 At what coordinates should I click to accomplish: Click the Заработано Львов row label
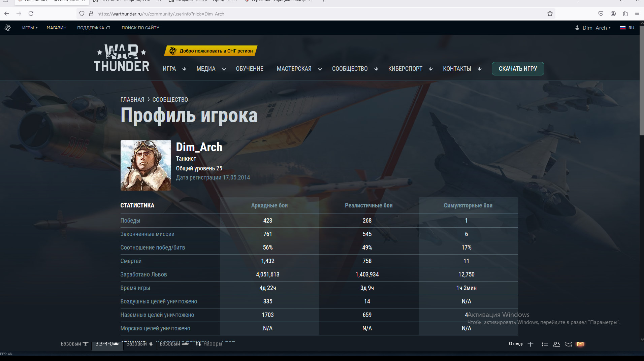tap(144, 274)
